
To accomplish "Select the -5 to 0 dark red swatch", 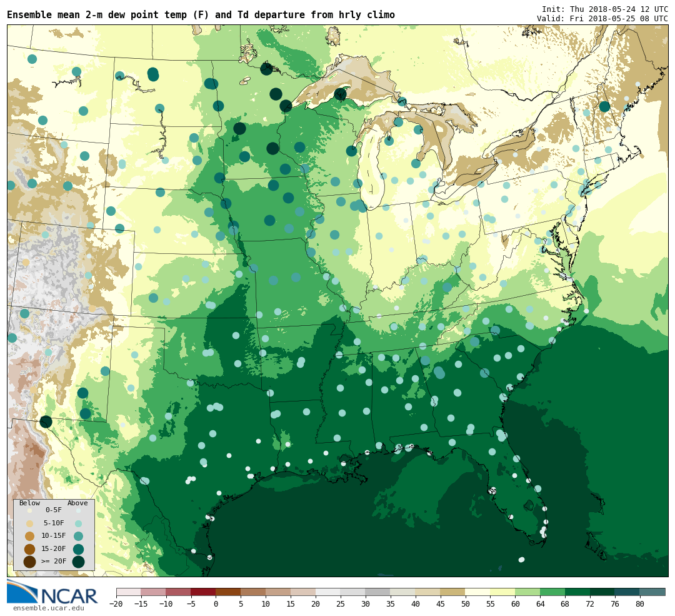I will (204, 592).
